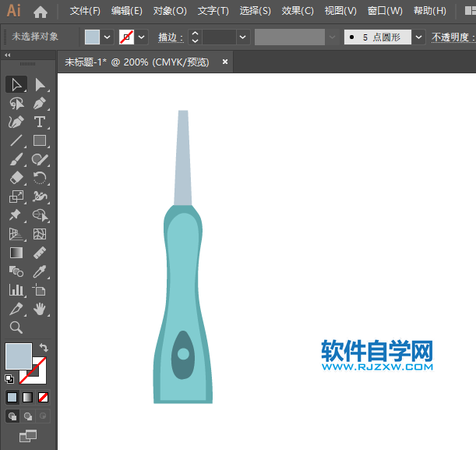The width and height of the screenshot is (476, 450).
Task: Open the 帮助(H) menu
Action: (x=430, y=11)
